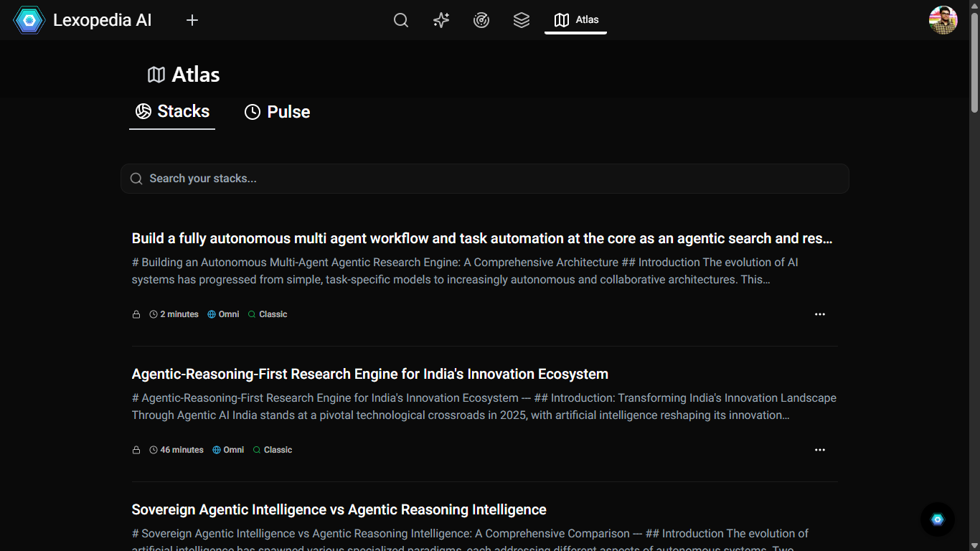Click the Omni tag on the 2 minutes stack
The image size is (980, 551).
pyautogui.click(x=223, y=314)
